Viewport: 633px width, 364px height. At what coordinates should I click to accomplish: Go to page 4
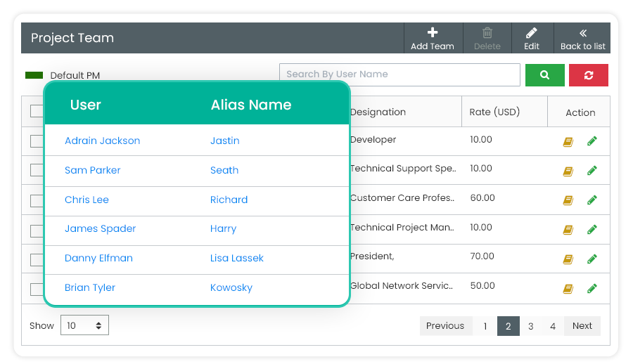tap(553, 325)
